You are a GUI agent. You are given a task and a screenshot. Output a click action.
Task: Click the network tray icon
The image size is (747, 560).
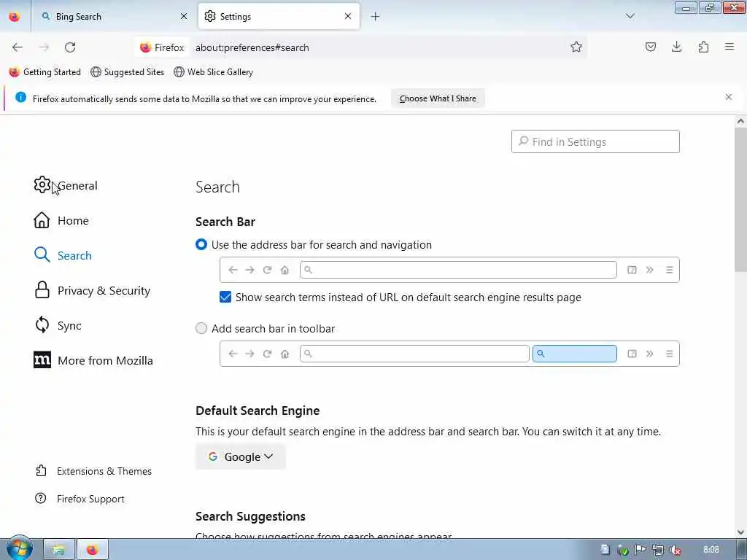658,550
